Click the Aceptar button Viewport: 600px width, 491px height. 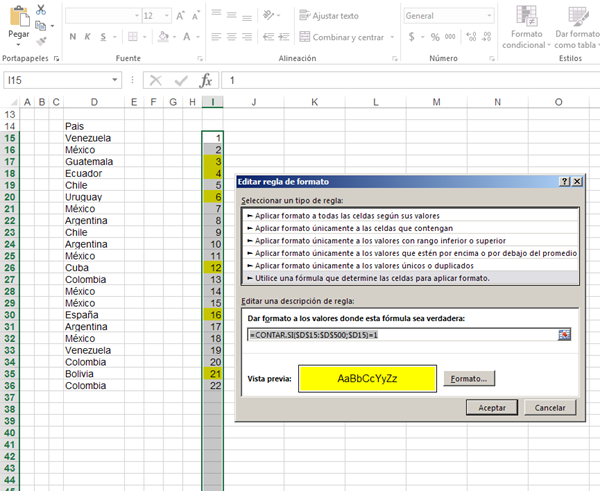pos(491,407)
